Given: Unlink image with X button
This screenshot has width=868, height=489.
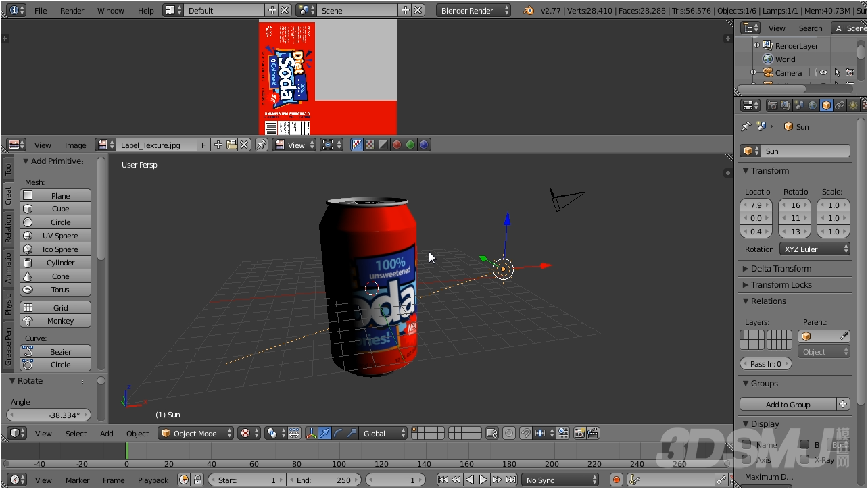Looking at the screenshot, I should point(244,145).
